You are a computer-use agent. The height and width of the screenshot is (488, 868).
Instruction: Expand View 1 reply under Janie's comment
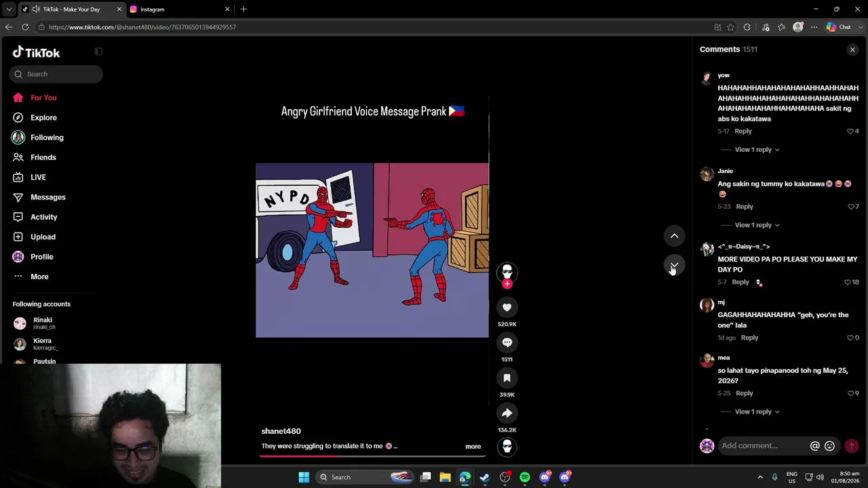coord(757,225)
